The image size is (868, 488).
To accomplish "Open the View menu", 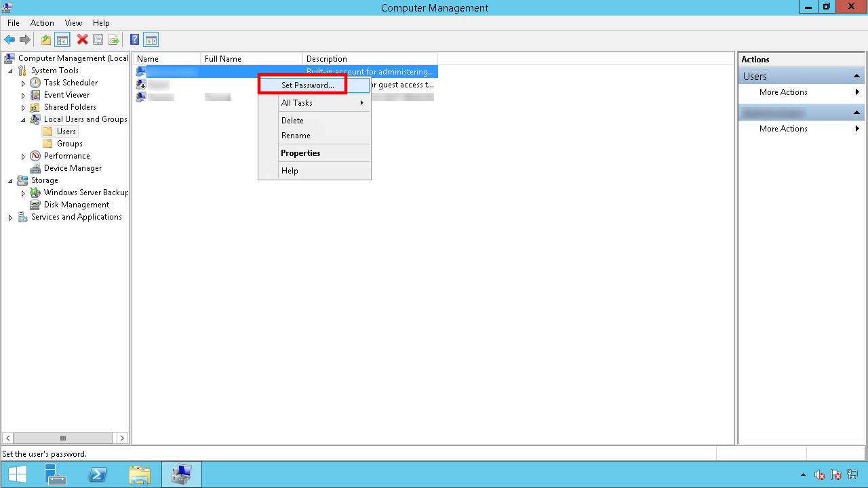I will coord(73,22).
